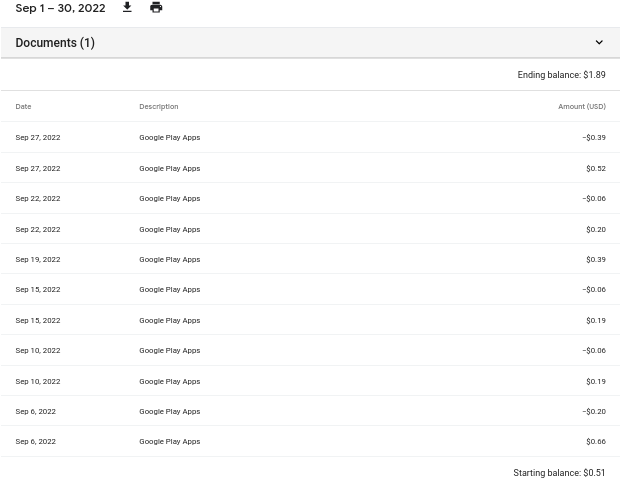This screenshot has height=491, width=622.
Task: Print the Sep 1 – 30, 2022 statement
Action: click(156, 7)
